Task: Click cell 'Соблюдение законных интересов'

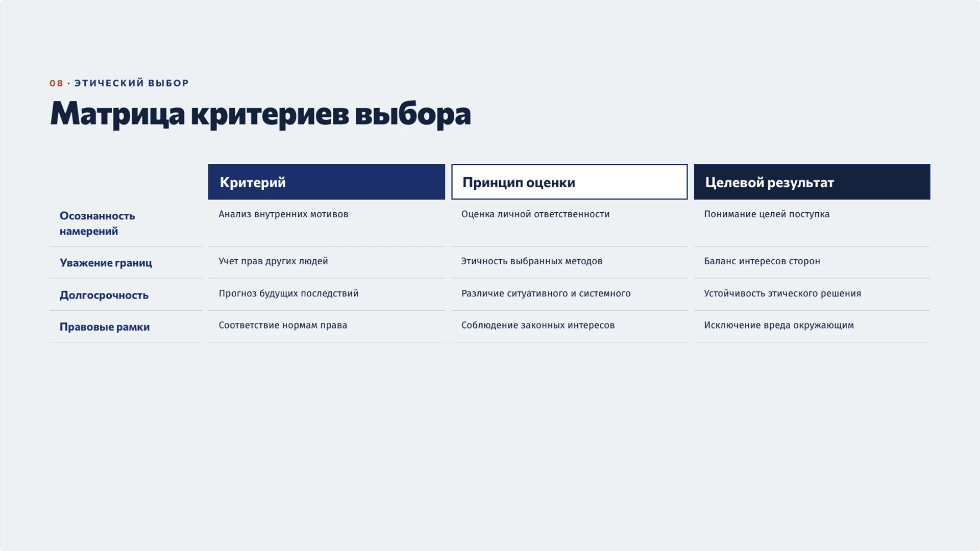Action: (538, 325)
